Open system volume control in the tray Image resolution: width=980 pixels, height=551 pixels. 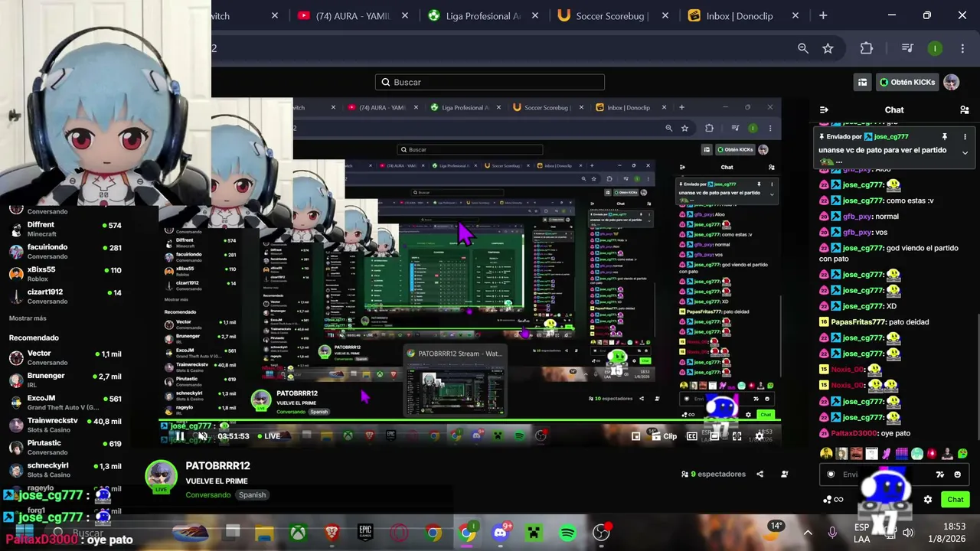click(x=907, y=533)
